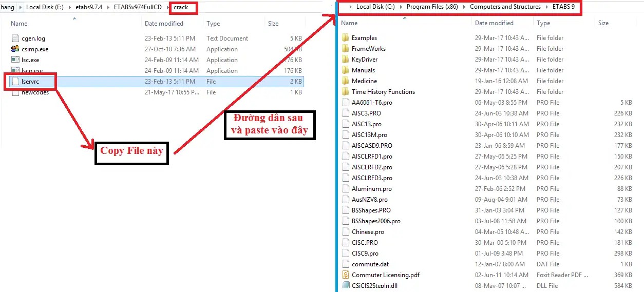Select the CISC9.pro file icon
Image resolution: width=644 pixels, height=292 pixels.
click(345, 254)
